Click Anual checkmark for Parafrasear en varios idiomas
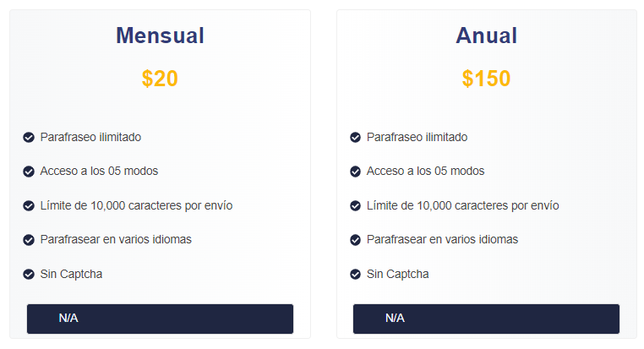The width and height of the screenshot is (644, 349). (355, 240)
